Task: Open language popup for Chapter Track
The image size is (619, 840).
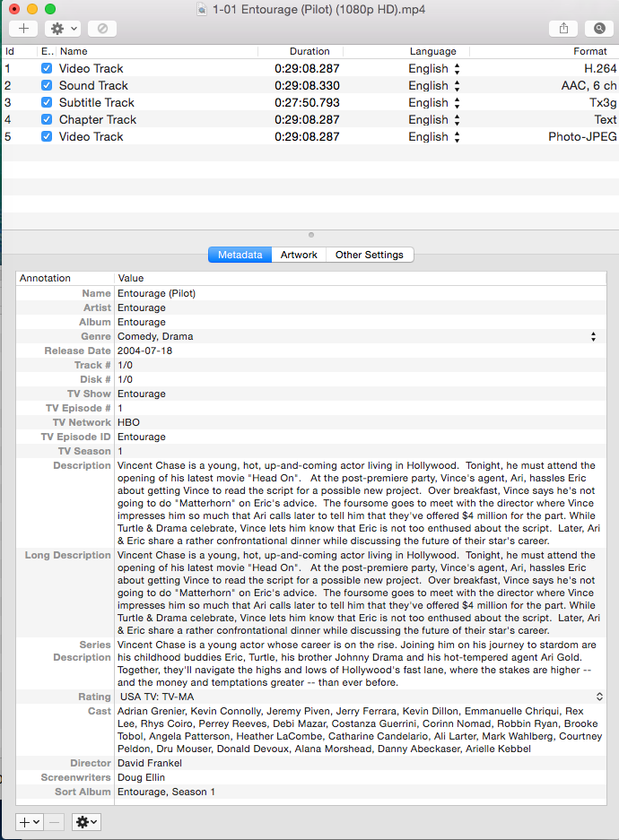Action: click(457, 120)
